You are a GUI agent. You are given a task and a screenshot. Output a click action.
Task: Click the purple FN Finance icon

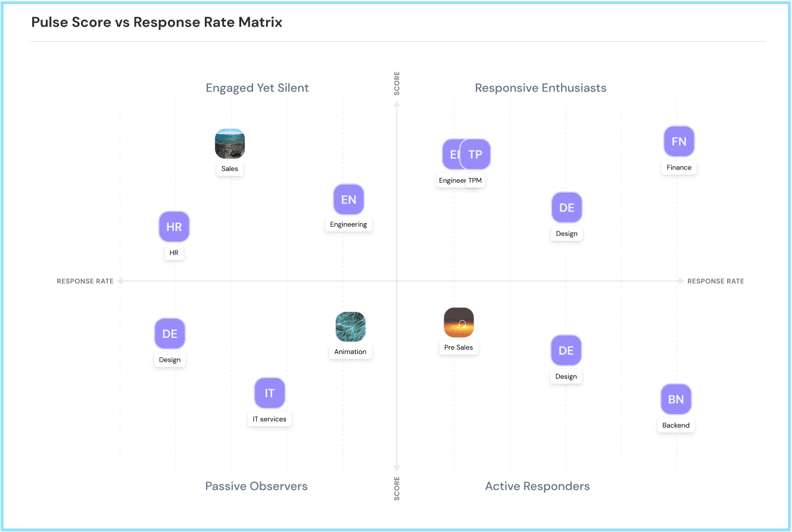(x=679, y=142)
